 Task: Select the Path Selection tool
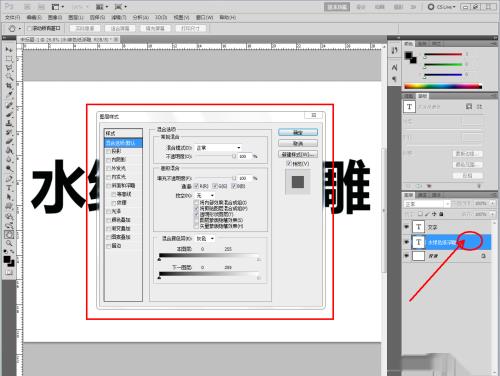tap(9, 197)
